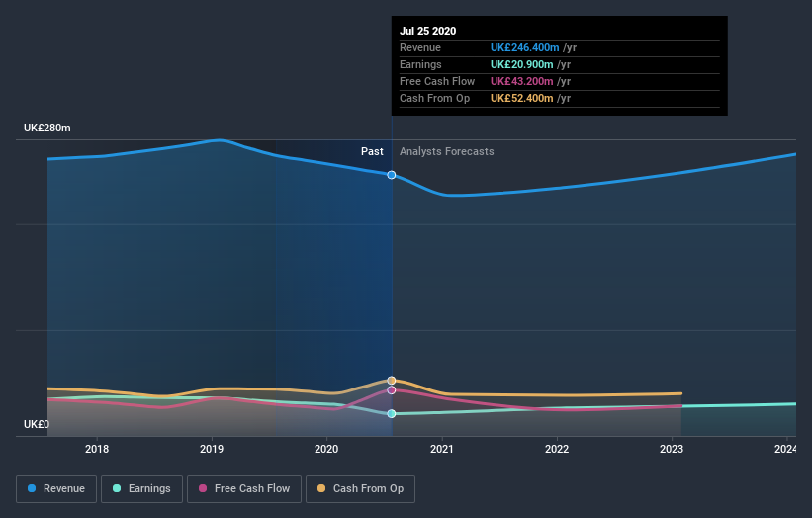The height and width of the screenshot is (518, 812).
Task: Click the Analysts Forecasts label
Action: point(446,151)
